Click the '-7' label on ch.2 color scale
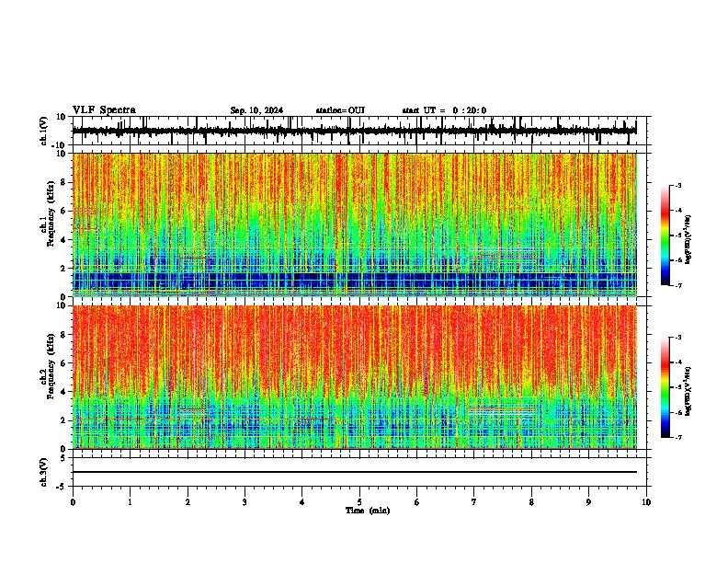 677,437
